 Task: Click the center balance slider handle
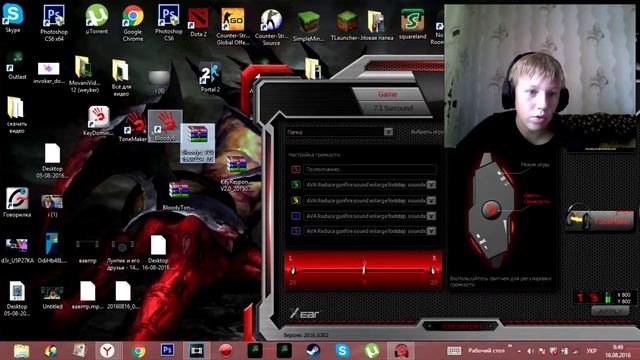(x=364, y=269)
